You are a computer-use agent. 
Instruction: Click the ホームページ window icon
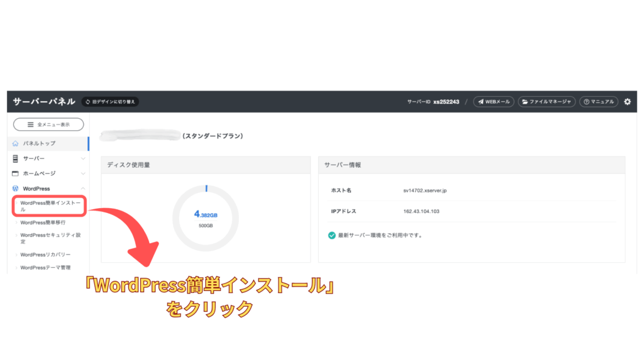16,173
